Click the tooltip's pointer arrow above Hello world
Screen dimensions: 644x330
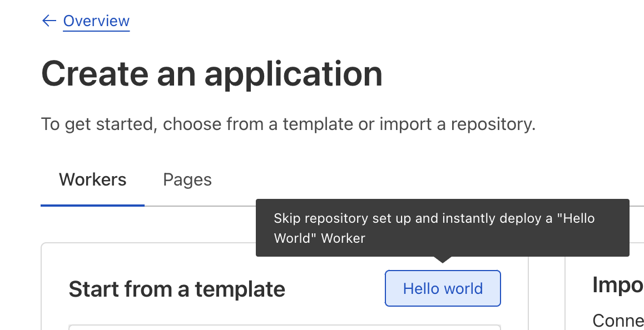442,259
